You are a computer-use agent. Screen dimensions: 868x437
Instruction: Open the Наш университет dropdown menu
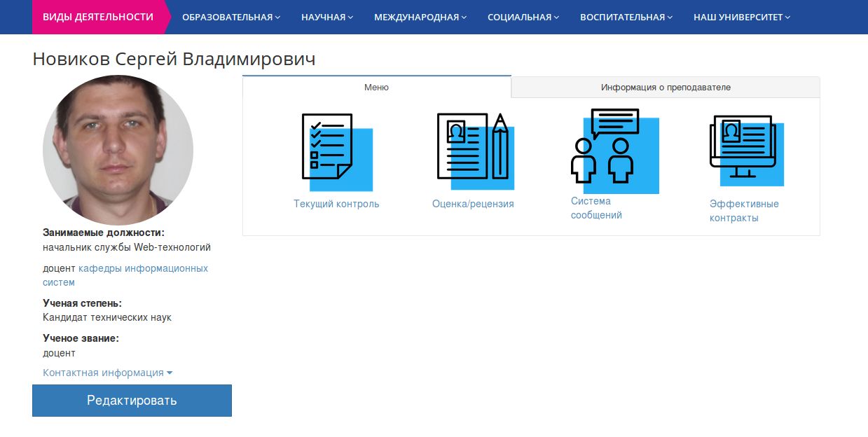coord(742,18)
